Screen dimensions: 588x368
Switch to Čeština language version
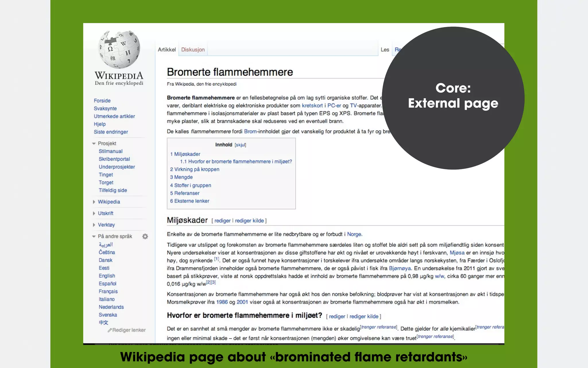point(107,252)
